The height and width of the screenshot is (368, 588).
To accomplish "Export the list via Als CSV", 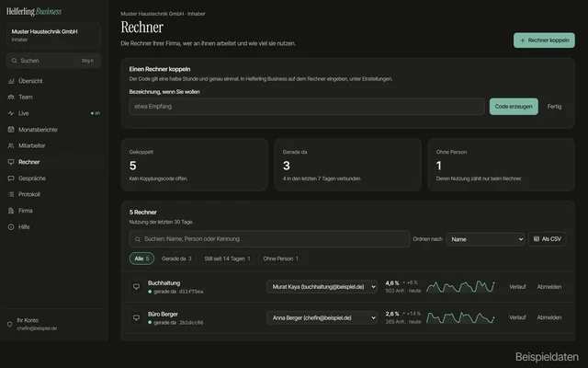I will (548, 239).
